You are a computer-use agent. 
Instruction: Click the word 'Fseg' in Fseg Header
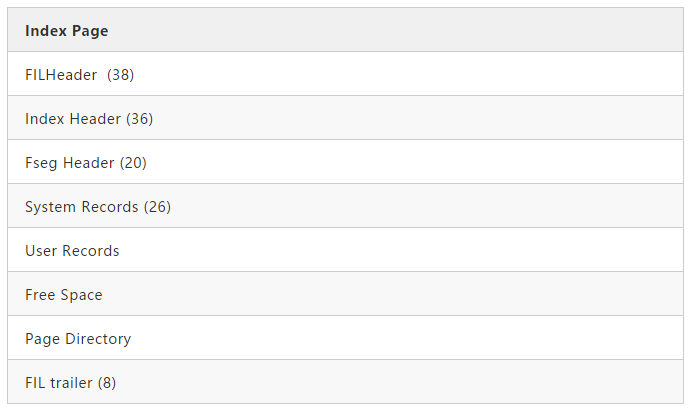42,163
